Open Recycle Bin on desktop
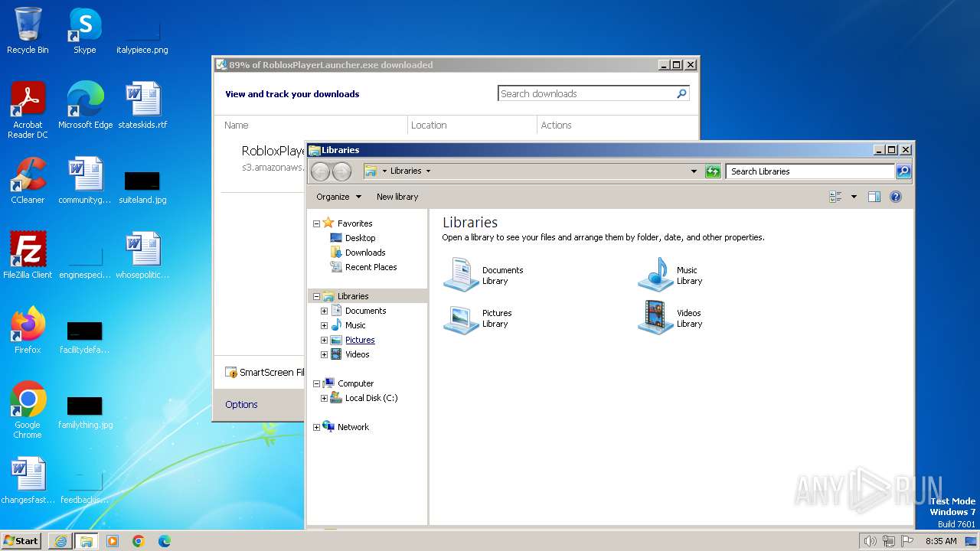 [28, 31]
